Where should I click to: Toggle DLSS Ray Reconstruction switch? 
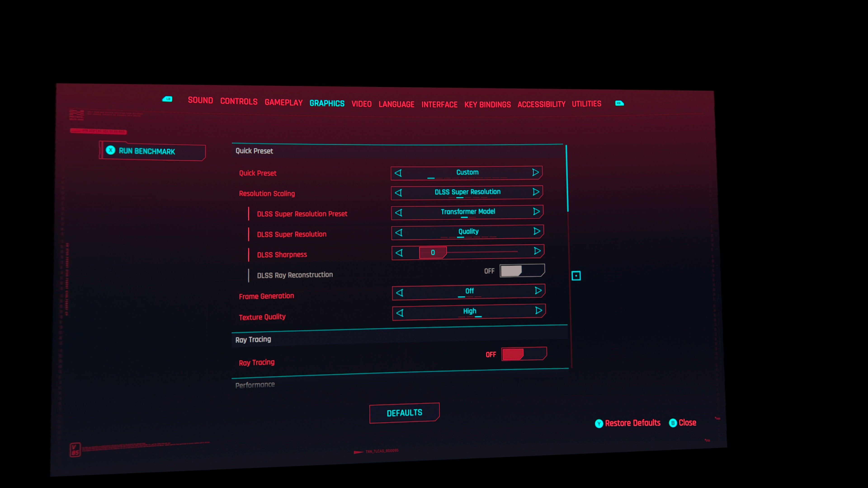[522, 270]
